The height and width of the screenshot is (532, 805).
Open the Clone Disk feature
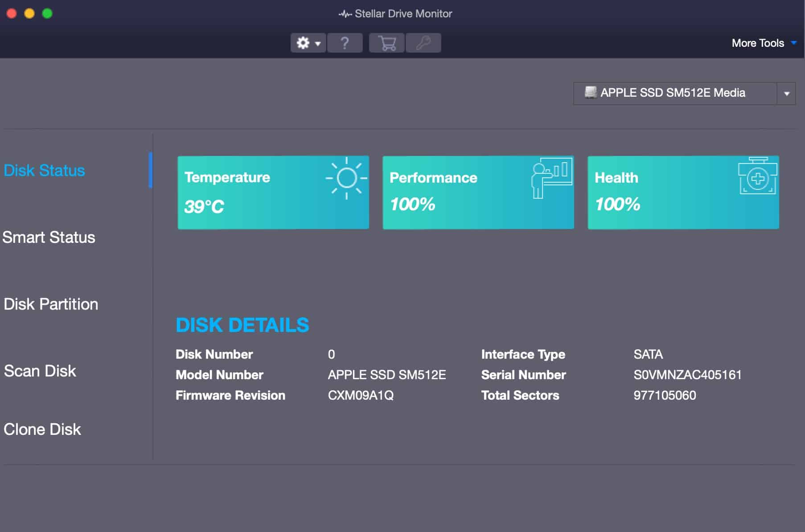42,429
